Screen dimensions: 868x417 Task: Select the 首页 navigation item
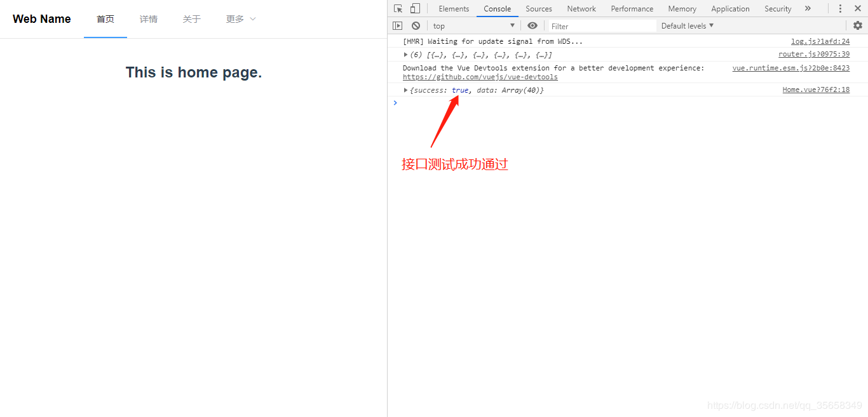[105, 19]
